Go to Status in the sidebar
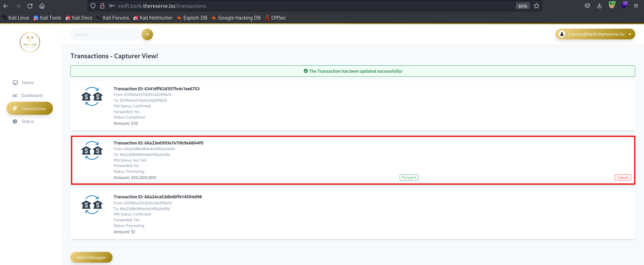The height and width of the screenshot is (265, 644). pyautogui.click(x=28, y=122)
